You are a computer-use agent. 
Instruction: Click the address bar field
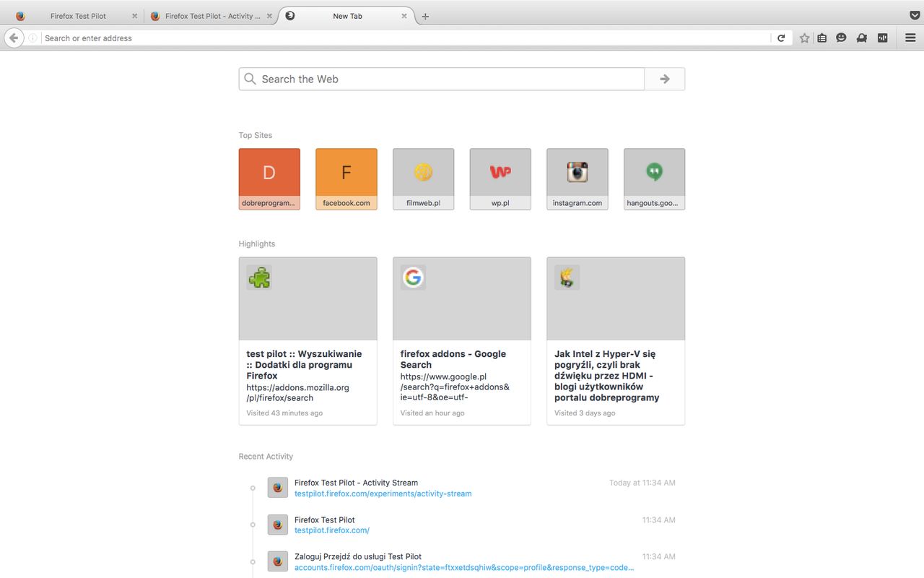pyautogui.click(x=406, y=38)
